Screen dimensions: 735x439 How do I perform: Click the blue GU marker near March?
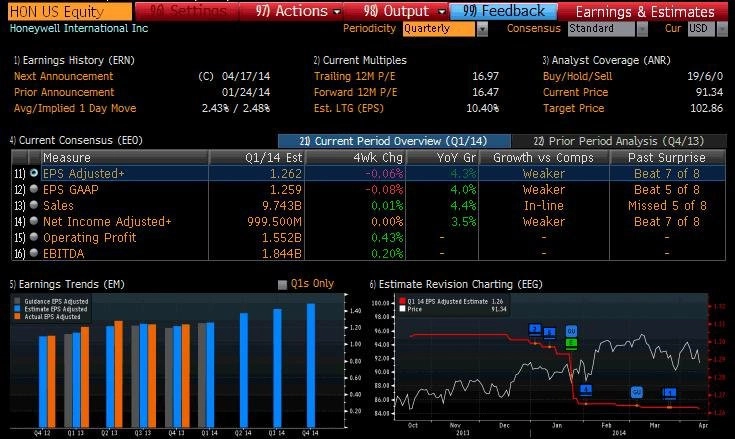pyautogui.click(x=636, y=392)
